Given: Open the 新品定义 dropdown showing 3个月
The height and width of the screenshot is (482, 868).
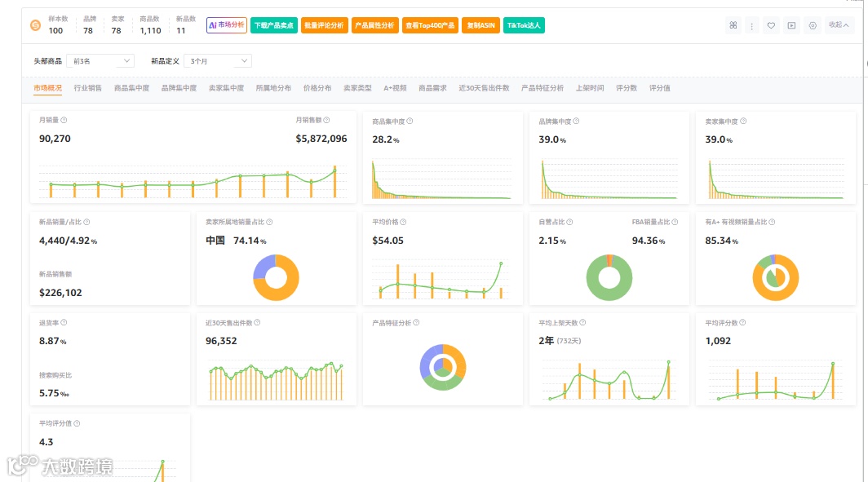Looking at the screenshot, I should click(x=218, y=61).
